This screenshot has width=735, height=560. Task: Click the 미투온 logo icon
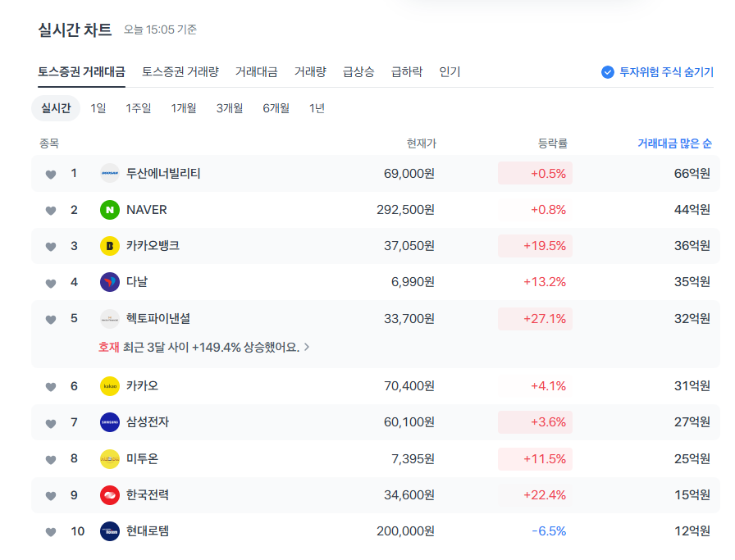click(x=110, y=458)
